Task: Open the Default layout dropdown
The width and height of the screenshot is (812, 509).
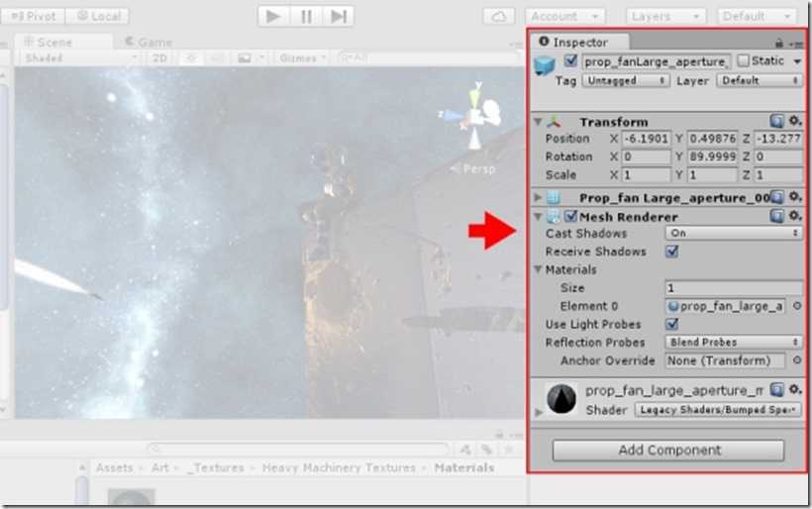Action: 757,17
